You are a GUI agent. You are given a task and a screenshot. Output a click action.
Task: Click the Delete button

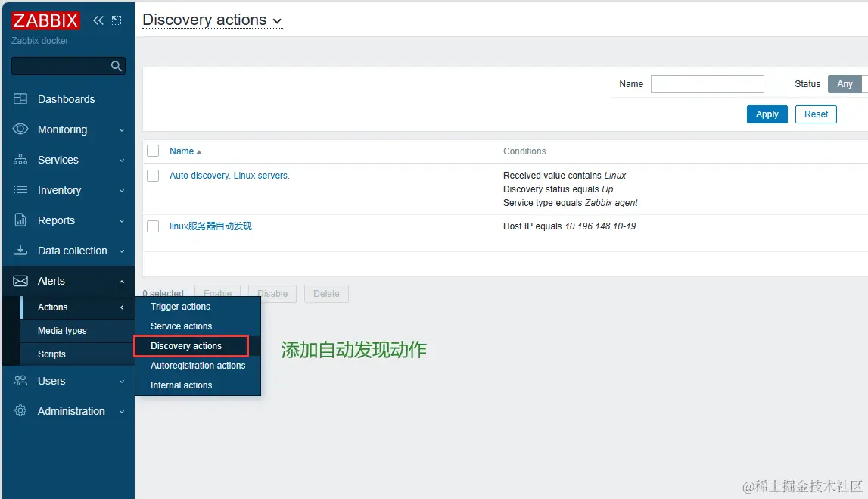click(327, 294)
